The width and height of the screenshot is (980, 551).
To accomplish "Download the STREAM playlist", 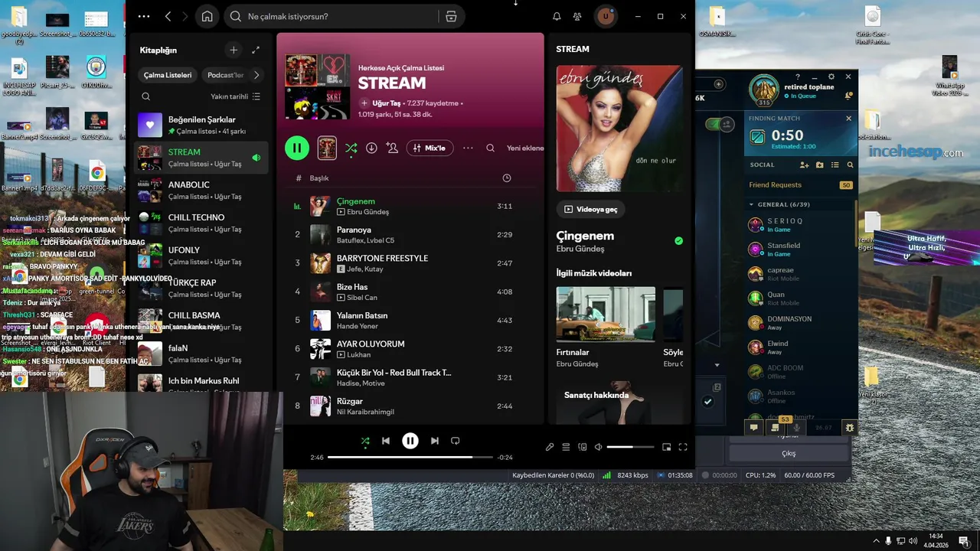I will click(x=371, y=148).
